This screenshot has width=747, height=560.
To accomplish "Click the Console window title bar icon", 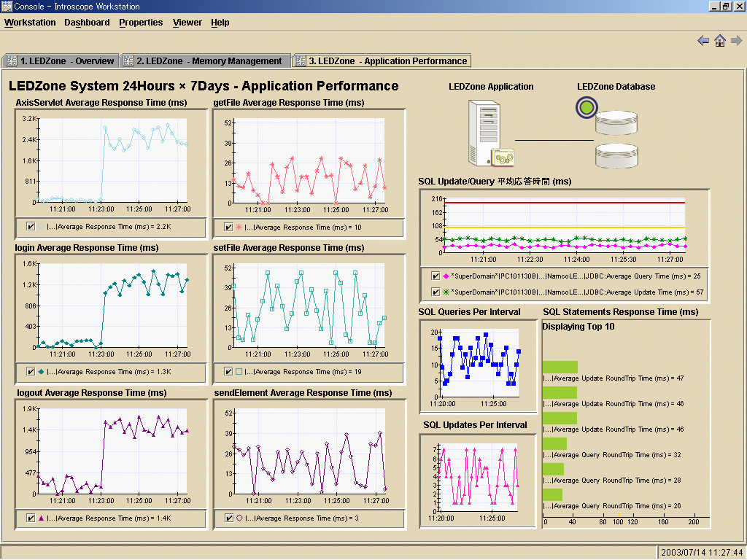I will click(6, 6).
